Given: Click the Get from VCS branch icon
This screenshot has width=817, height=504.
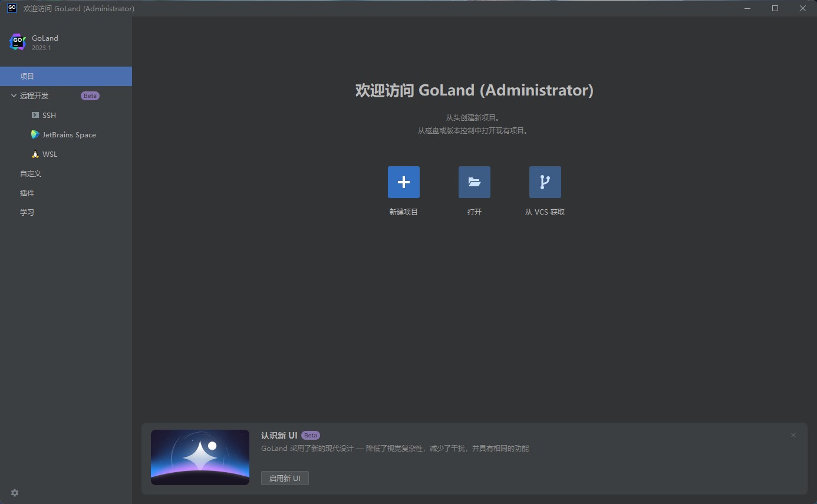Looking at the screenshot, I should pos(545,182).
